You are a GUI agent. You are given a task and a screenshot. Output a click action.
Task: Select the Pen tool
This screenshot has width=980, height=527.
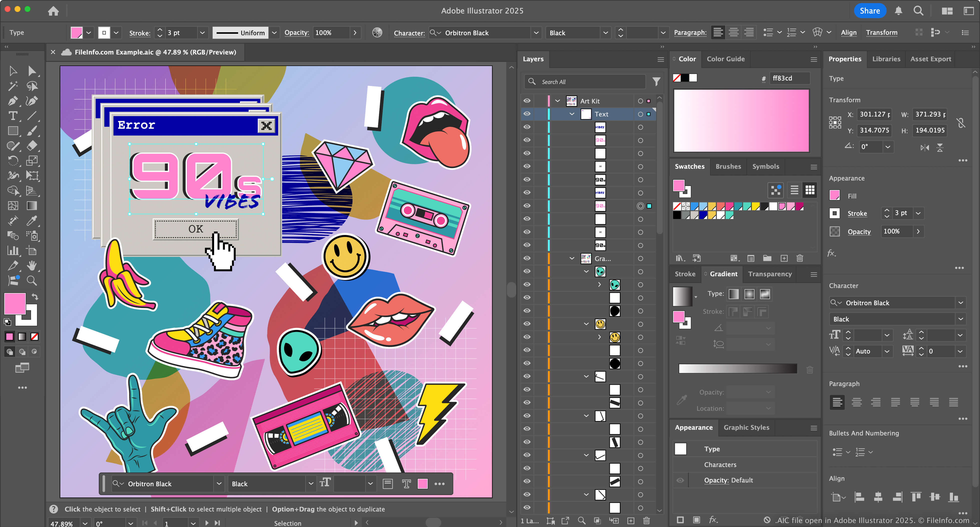click(x=13, y=101)
